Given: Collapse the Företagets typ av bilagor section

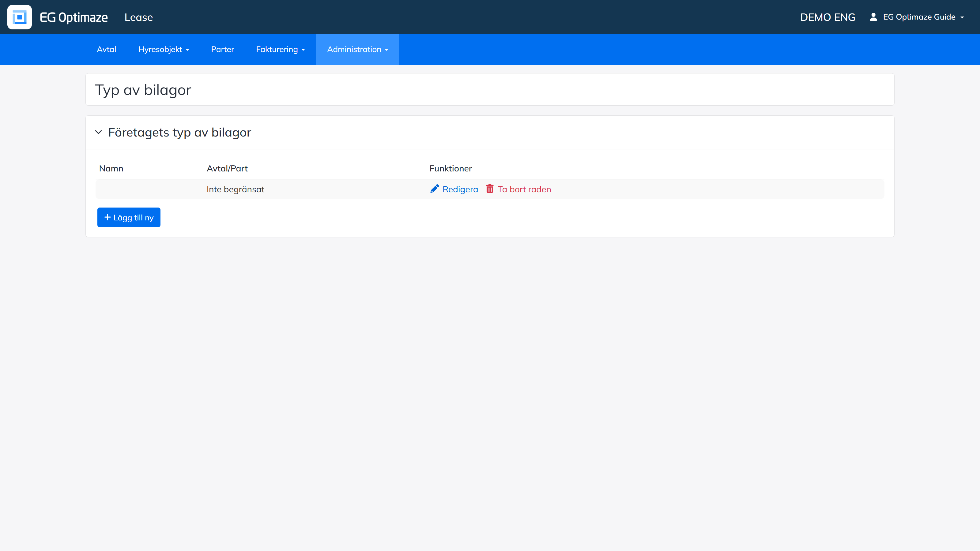Looking at the screenshot, I should pyautogui.click(x=99, y=132).
